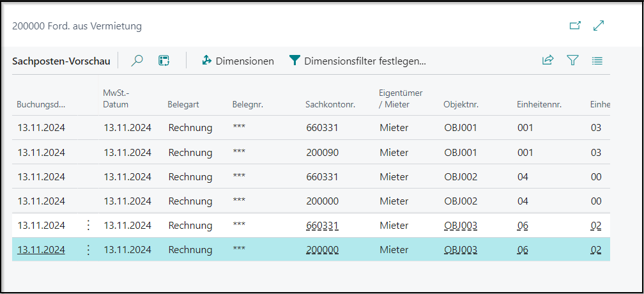644x294 pixels.
Task: Select 200000 in the OBJ002 row
Action: tap(323, 201)
